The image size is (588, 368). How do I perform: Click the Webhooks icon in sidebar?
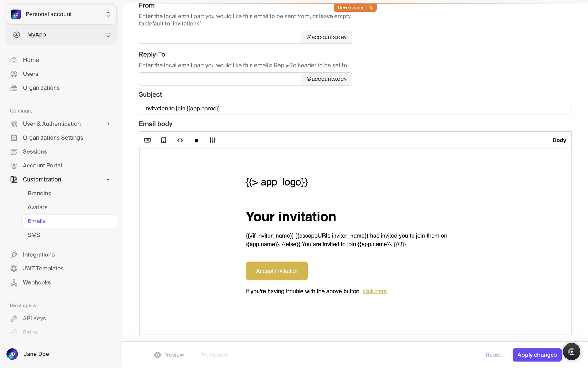14,282
